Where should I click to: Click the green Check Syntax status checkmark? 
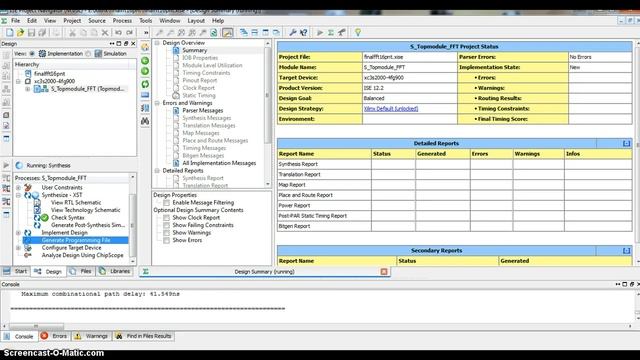coord(44,218)
